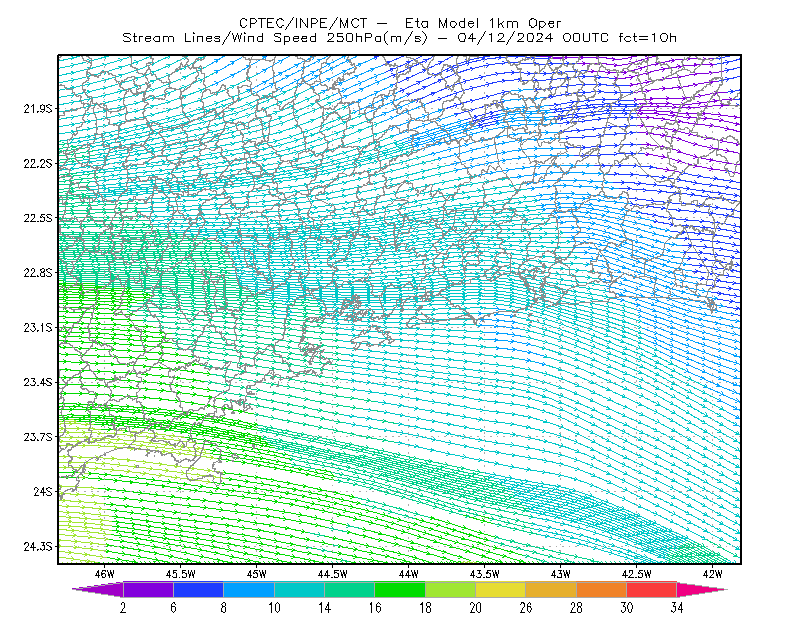Click colorbar value label 14
Image resolution: width=800 pixels, height=618 pixels.
point(324,608)
